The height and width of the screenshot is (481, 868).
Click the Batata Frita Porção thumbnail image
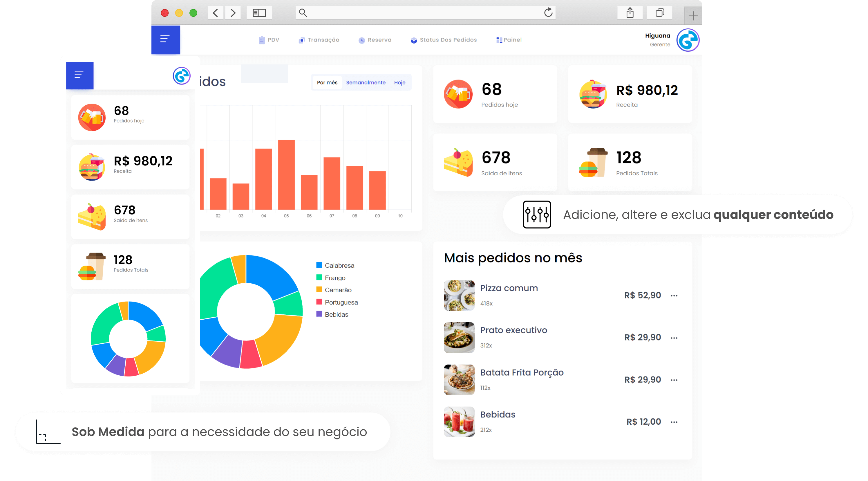459,379
